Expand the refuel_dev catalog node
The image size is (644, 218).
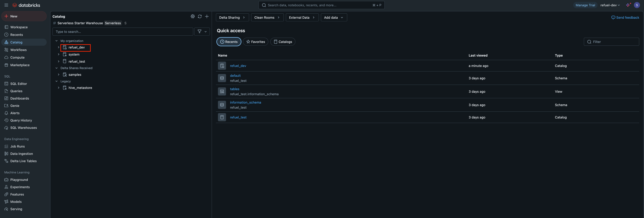[59, 47]
